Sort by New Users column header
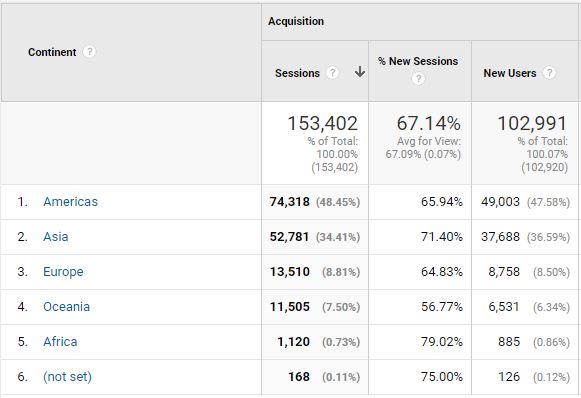 (x=509, y=73)
